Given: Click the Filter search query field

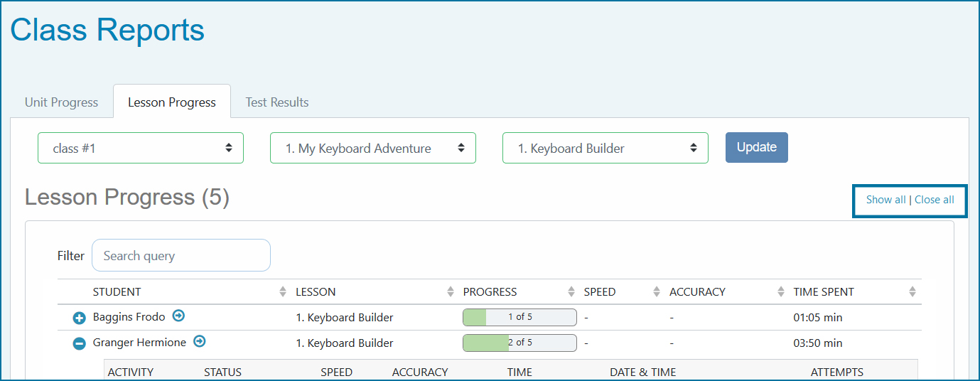Looking at the screenshot, I should (x=181, y=256).
